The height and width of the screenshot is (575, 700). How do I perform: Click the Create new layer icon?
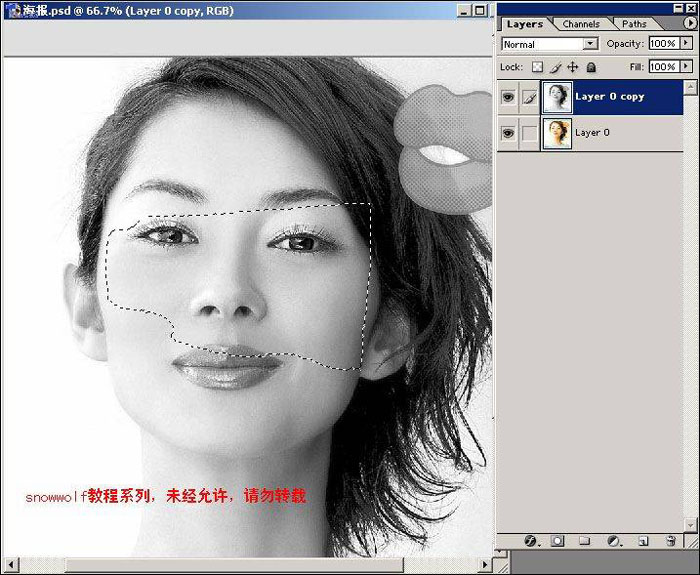pyautogui.click(x=643, y=541)
